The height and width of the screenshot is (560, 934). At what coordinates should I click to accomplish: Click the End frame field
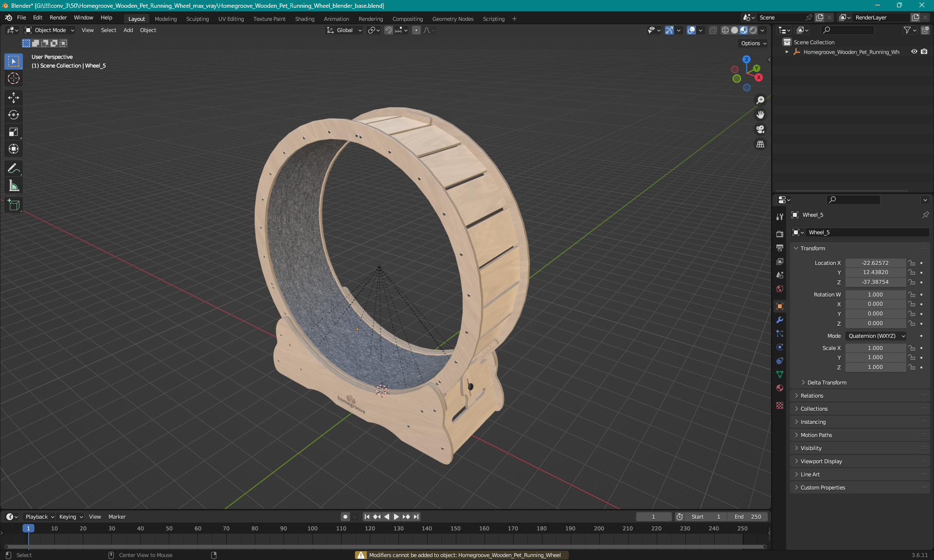tap(748, 517)
